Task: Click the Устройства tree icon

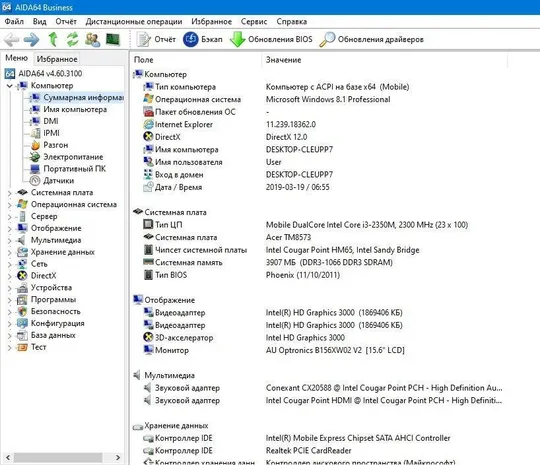Action: 22,287
